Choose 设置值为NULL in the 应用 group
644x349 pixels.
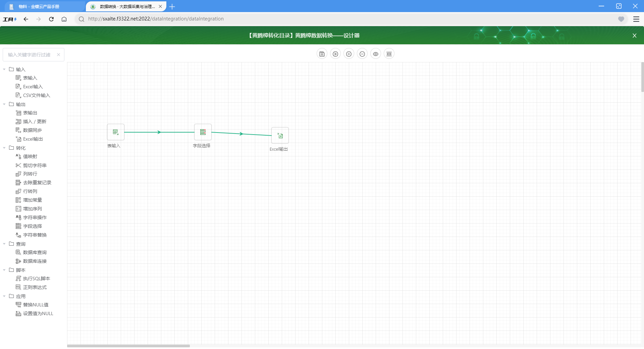tap(35, 313)
